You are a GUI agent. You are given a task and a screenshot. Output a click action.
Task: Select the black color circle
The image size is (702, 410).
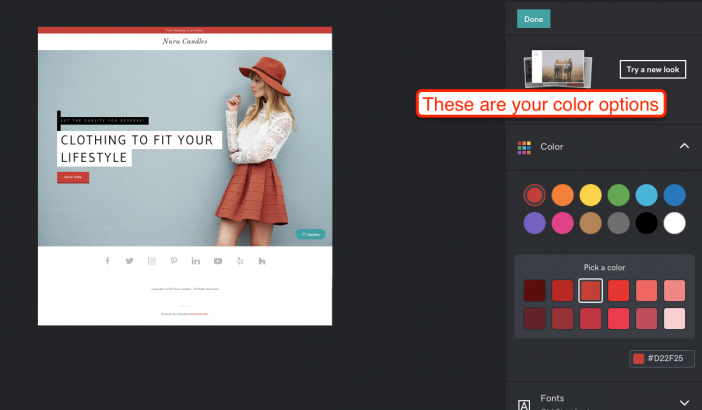[646, 223]
